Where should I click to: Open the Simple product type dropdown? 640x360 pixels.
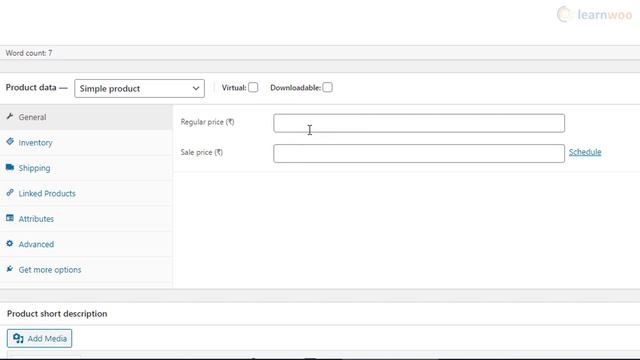tap(140, 89)
